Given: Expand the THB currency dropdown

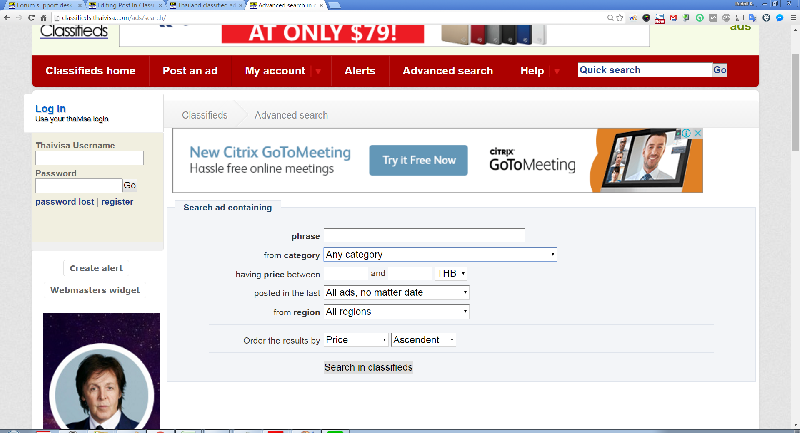Looking at the screenshot, I should [x=451, y=273].
